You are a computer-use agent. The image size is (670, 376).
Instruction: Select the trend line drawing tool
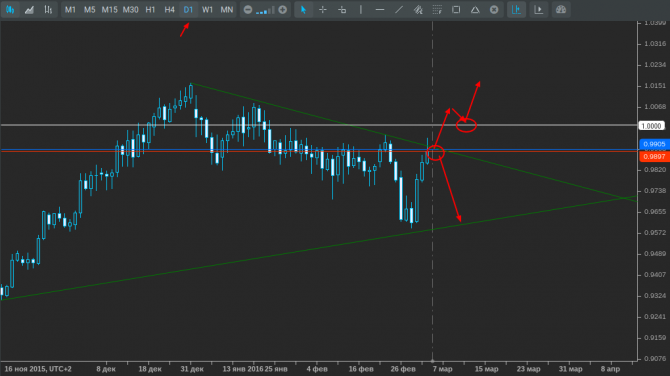399,9
